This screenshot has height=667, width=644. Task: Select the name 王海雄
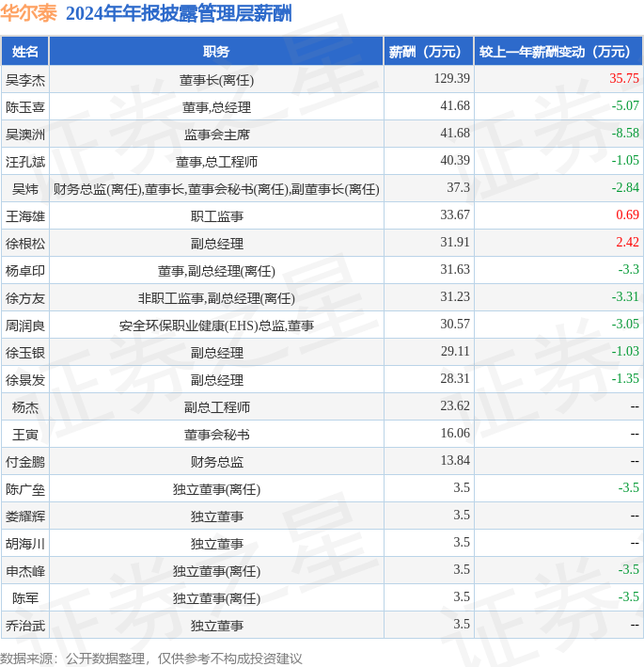tap(25, 216)
